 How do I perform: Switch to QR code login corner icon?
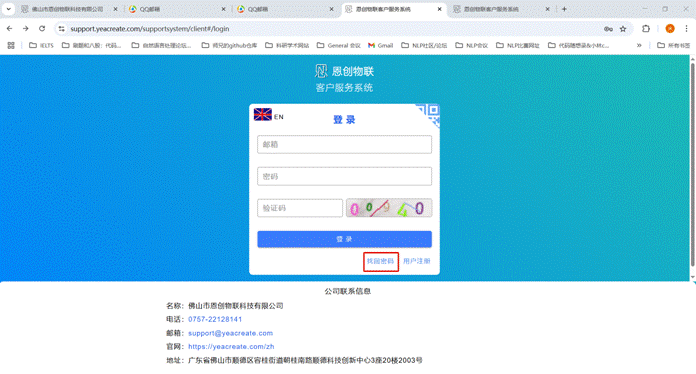[430, 114]
